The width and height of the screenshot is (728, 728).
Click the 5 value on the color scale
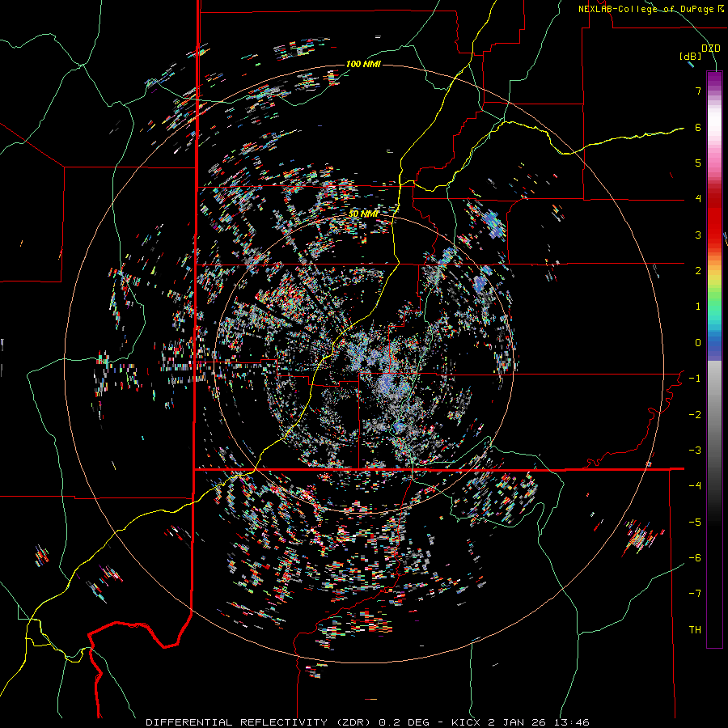(698, 163)
